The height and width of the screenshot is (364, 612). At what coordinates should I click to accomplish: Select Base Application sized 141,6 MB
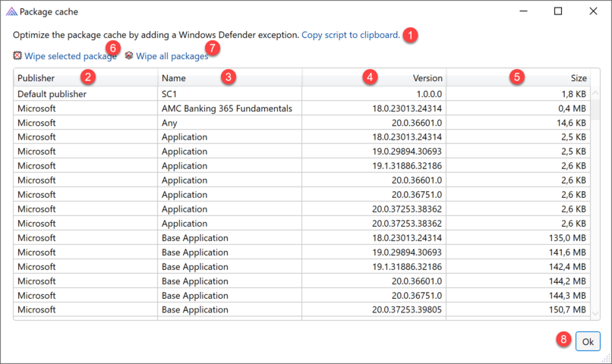click(301, 253)
